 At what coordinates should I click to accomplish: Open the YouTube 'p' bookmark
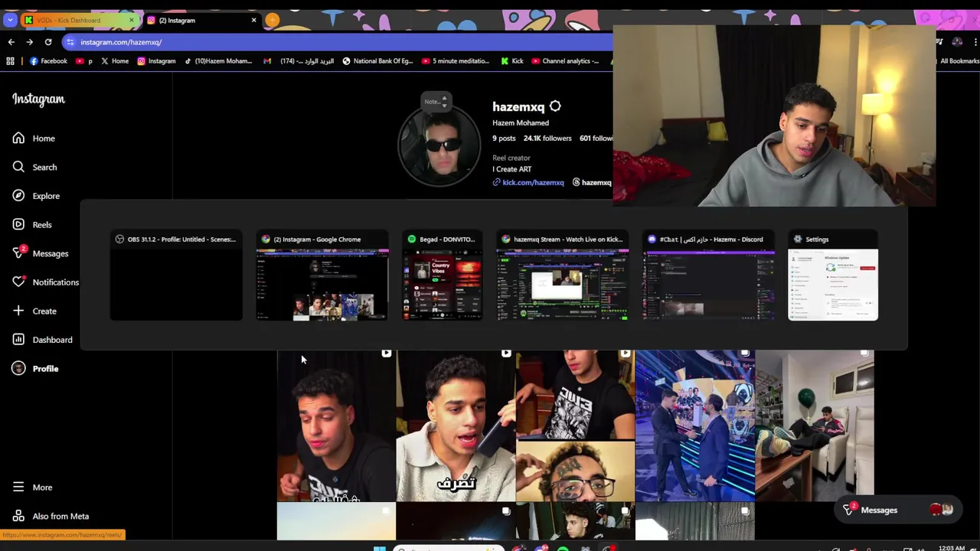84,61
